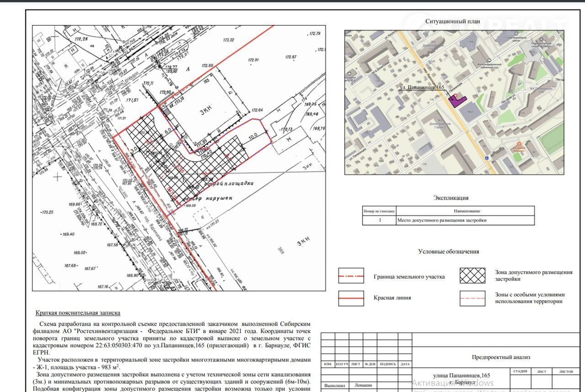Click the elevation mark '172.79'
Image resolution: width=585 pixels, height=392 pixels.
[315, 34]
